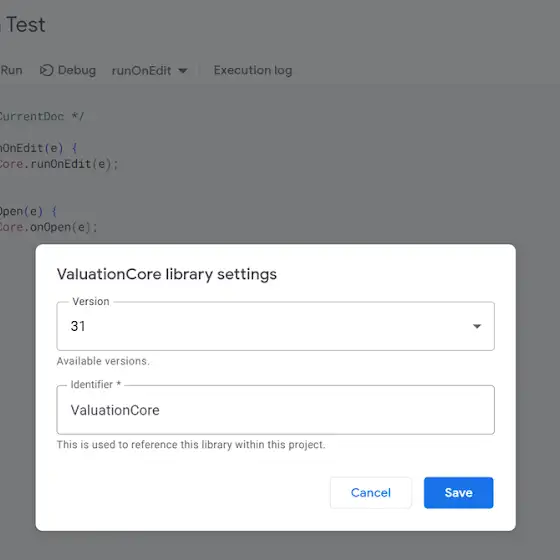Click the Core.runOnEdit(e) code line
The width and height of the screenshot is (560, 560).
coord(59,164)
